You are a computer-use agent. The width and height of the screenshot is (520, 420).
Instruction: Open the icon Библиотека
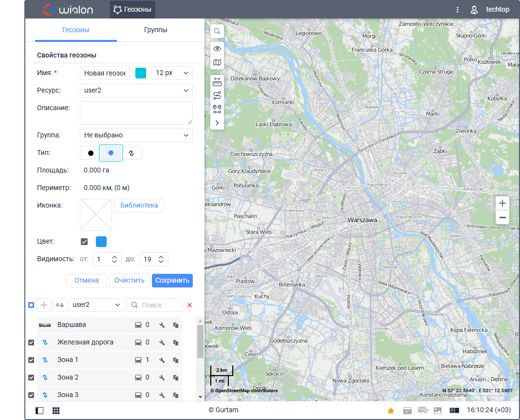tap(139, 206)
